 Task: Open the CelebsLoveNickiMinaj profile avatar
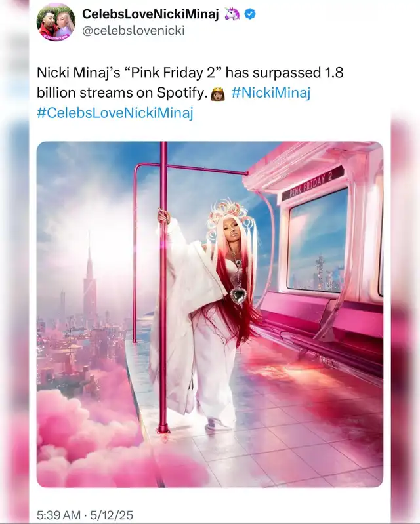tap(56, 22)
